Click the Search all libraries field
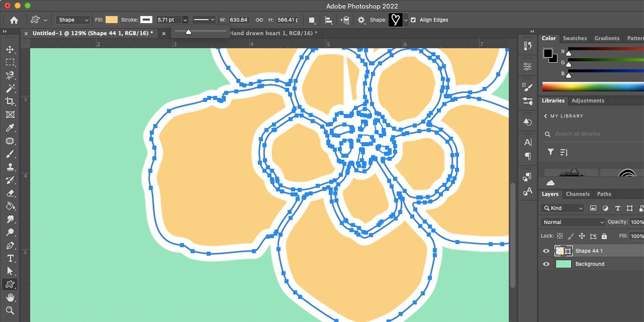This screenshot has height=322, width=644. click(x=592, y=134)
